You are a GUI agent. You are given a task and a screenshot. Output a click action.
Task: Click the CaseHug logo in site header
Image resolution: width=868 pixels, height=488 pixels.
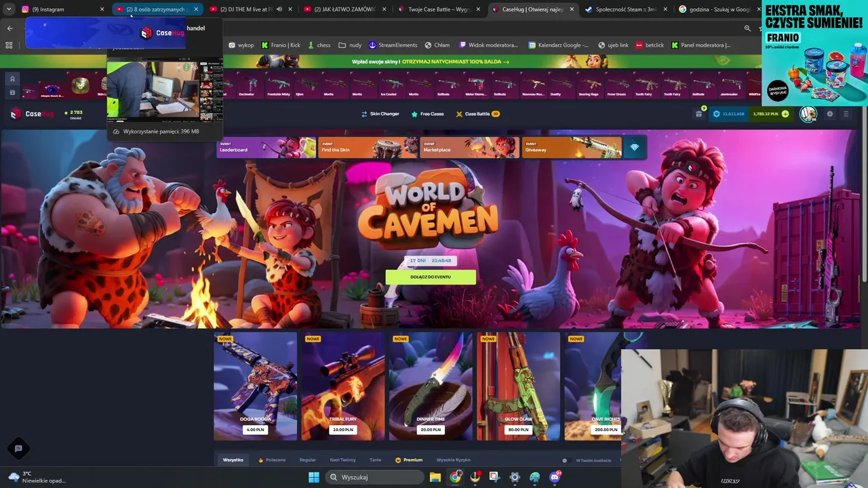[31, 114]
